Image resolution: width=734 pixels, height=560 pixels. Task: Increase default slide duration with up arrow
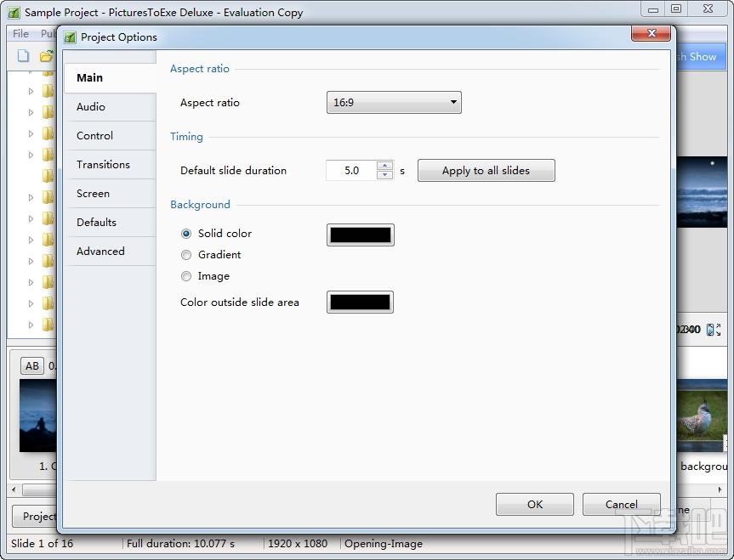coord(384,166)
